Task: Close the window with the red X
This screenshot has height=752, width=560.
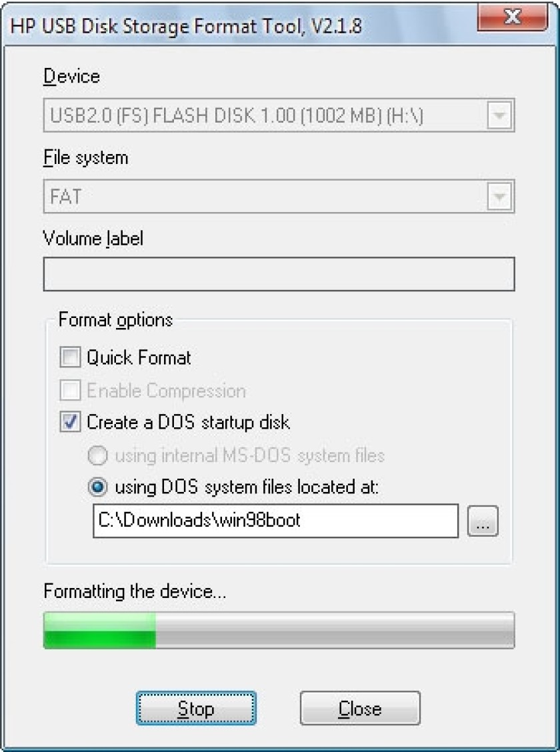Action: click(x=513, y=18)
